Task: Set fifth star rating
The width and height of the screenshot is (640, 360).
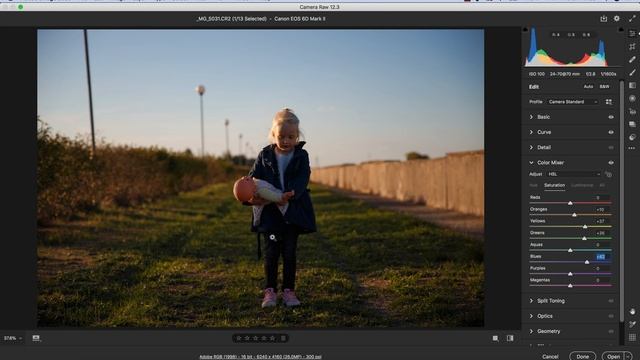Action: pos(273,338)
